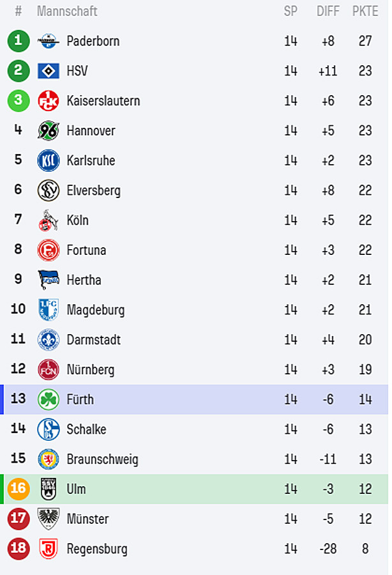The height and width of the screenshot is (575, 392).
Task: Click the DIFF column header
Action: coord(328,11)
